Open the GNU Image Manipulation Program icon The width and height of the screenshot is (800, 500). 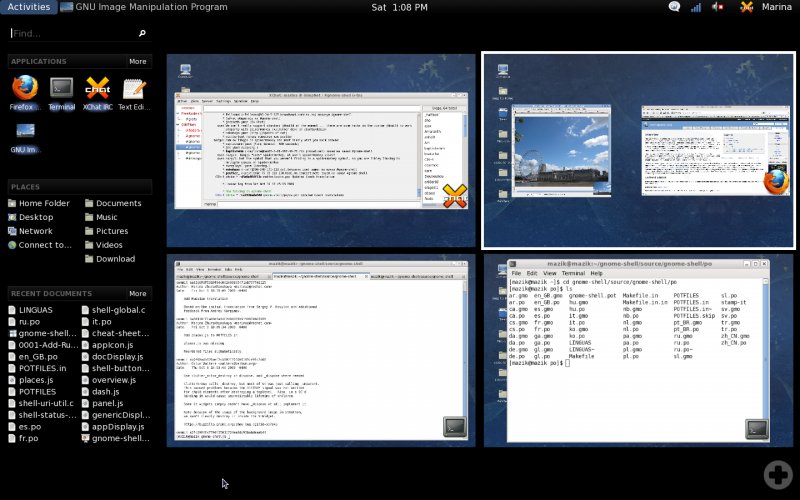point(25,137)
